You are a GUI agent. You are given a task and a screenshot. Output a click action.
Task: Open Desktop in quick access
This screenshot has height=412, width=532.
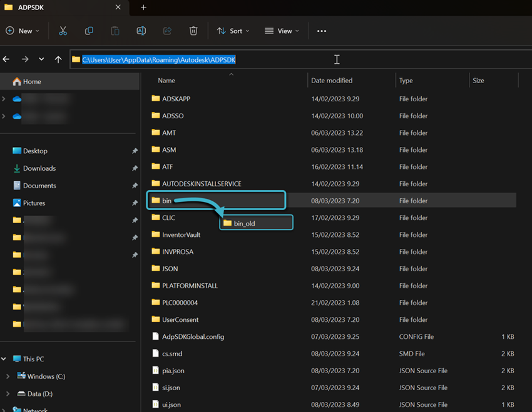click(x=30, y=151)
